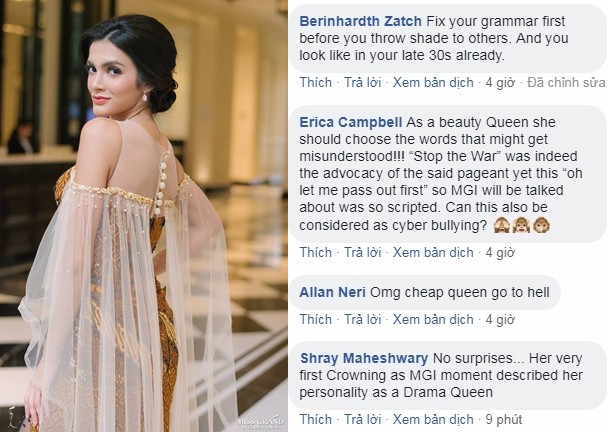This screenshot has width=608, height=432.
Task: Like Allan Neri's comment via Thích
Action: click(x=316, y=320)
